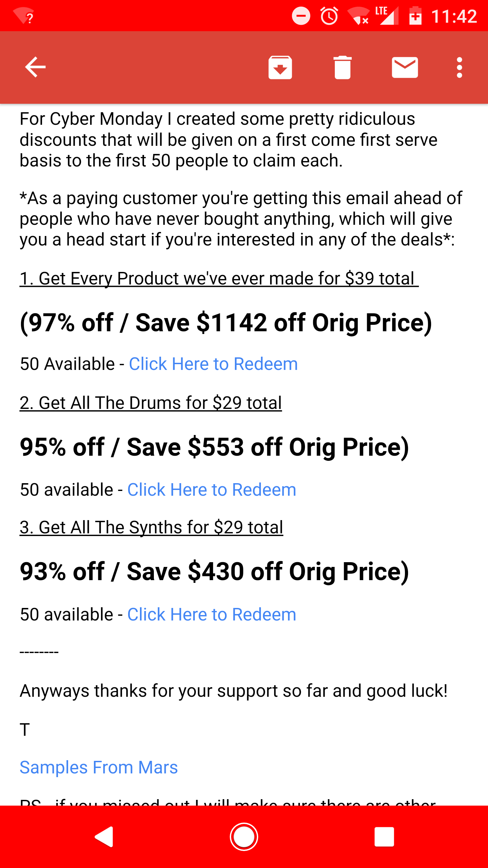Delete this email using trash icon

pos(342,67)
